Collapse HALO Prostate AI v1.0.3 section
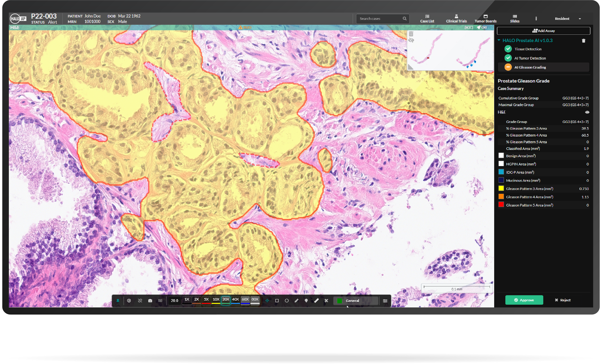602x364 pixels. [499, 40]
